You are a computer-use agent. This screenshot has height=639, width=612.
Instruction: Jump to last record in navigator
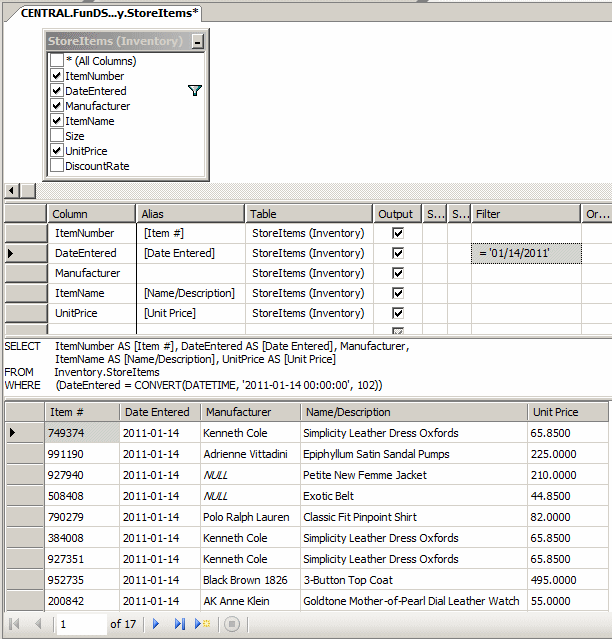click(x=180, y=624)
